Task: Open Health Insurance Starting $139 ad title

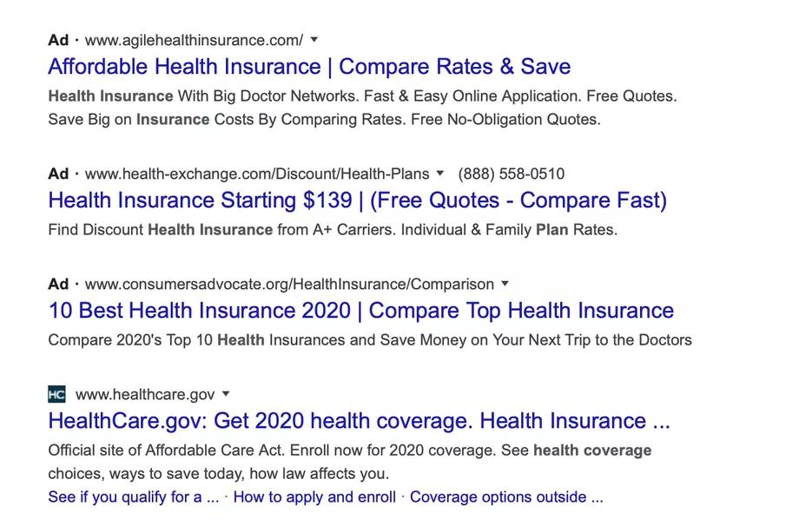Action: pyautogui.click(x=357, y=200)
